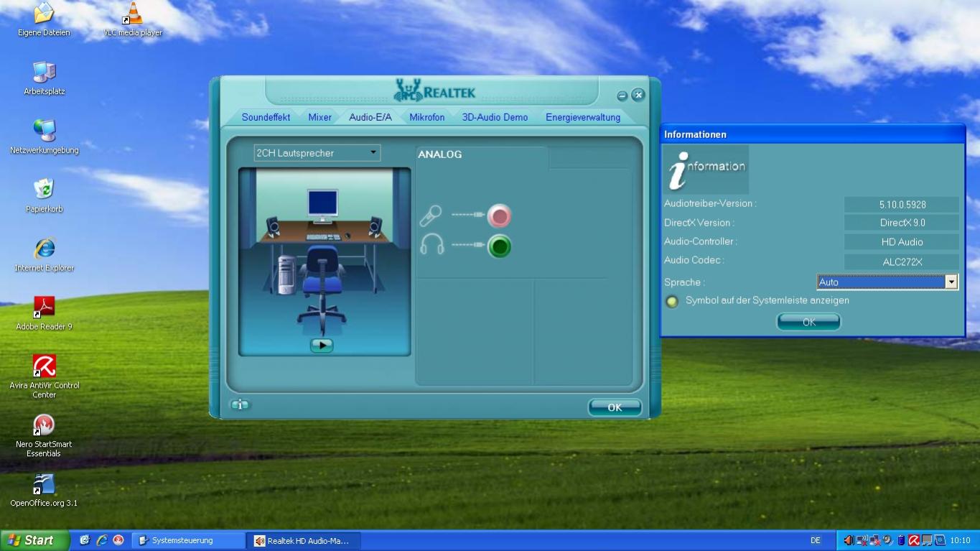Click the orange speaker icon in the system tray
980x551 pixels.
point(849,540)
